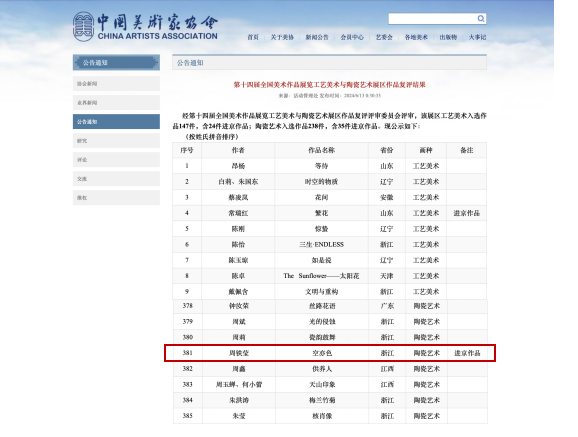The image size is (578, 437).
Task: Click work title 花间 in row 3
Action: click(x=321, y=197)
